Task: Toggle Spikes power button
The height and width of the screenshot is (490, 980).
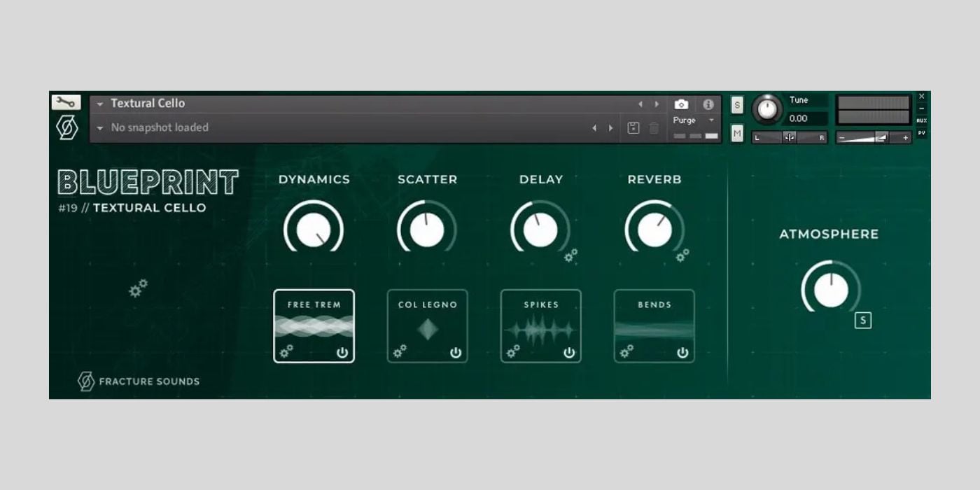Action: (x=569, y=353)
